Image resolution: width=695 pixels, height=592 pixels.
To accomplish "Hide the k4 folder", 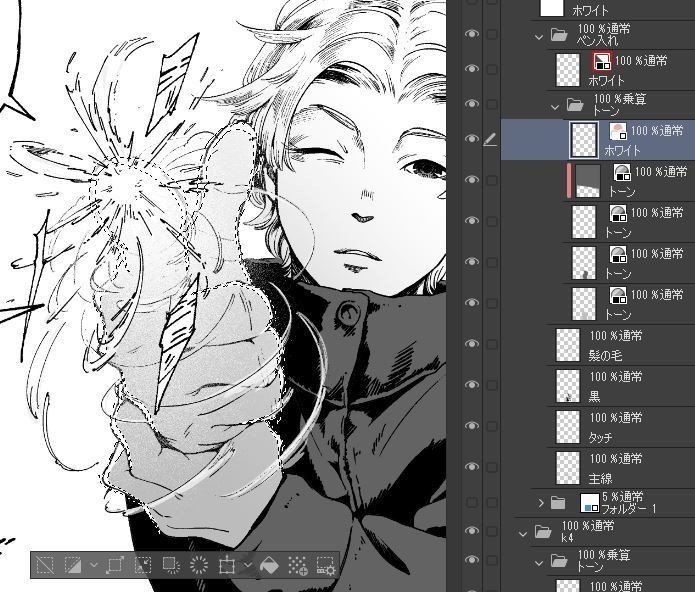I will (472, 531).
